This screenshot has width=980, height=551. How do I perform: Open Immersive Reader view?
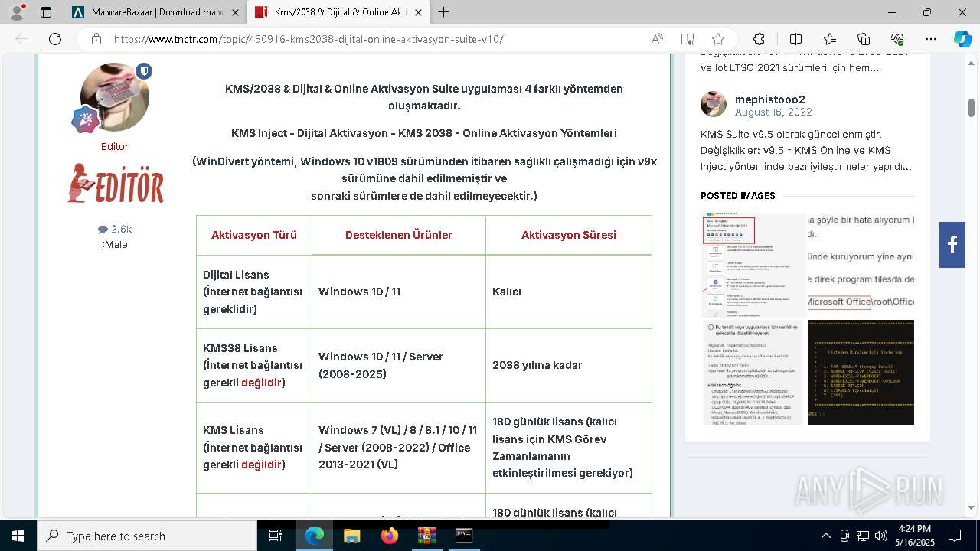(688, 39)
